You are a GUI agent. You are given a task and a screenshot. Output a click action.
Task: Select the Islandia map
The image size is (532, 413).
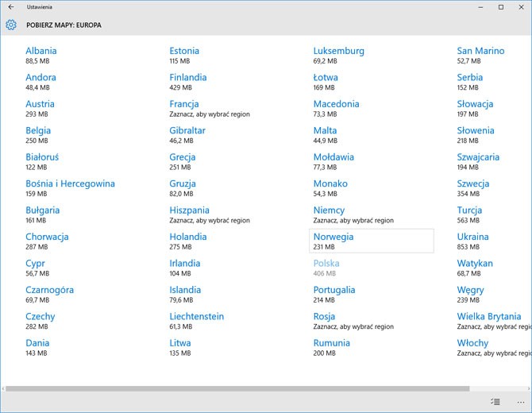[x=185, y=294]
